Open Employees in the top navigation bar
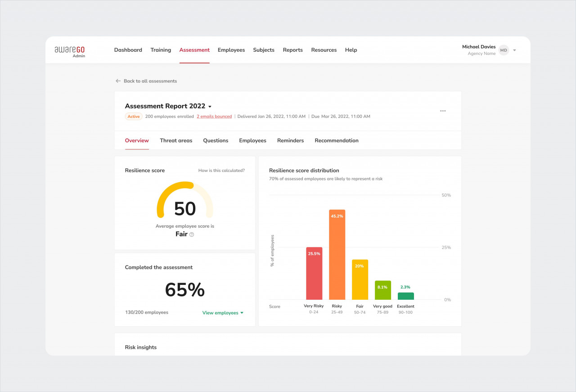This screenshot has height=392, width=576. pyautogui.click(x=231, y=50)
